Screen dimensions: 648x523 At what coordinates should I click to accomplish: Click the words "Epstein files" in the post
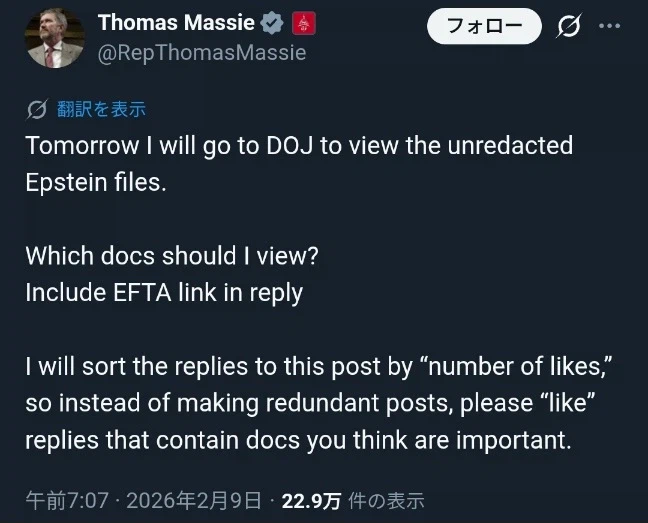pyautogui.click(x=93, y=182)
